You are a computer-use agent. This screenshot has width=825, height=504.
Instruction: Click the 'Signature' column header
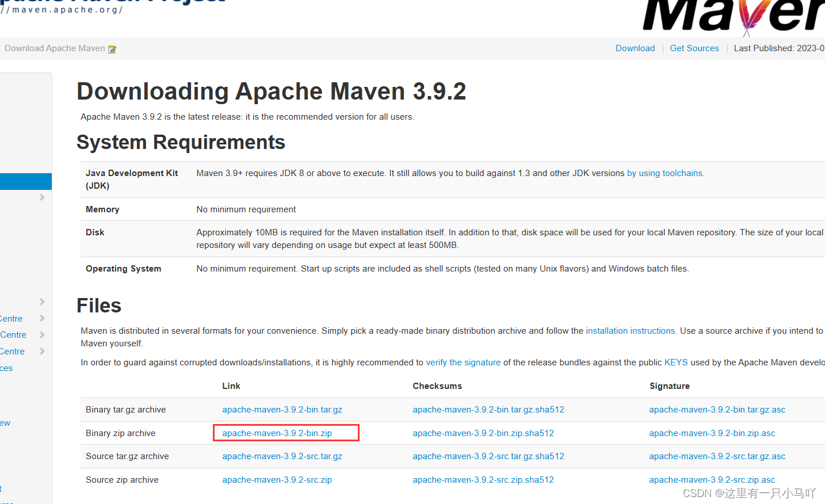click(x=670, y=386)
